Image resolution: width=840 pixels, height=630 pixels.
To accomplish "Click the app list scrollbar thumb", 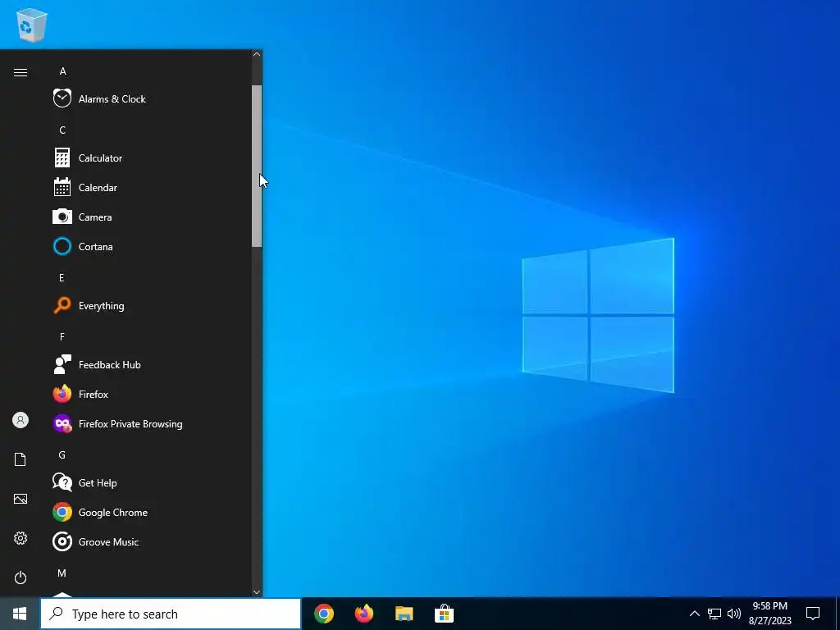I will tap(257, 166).
